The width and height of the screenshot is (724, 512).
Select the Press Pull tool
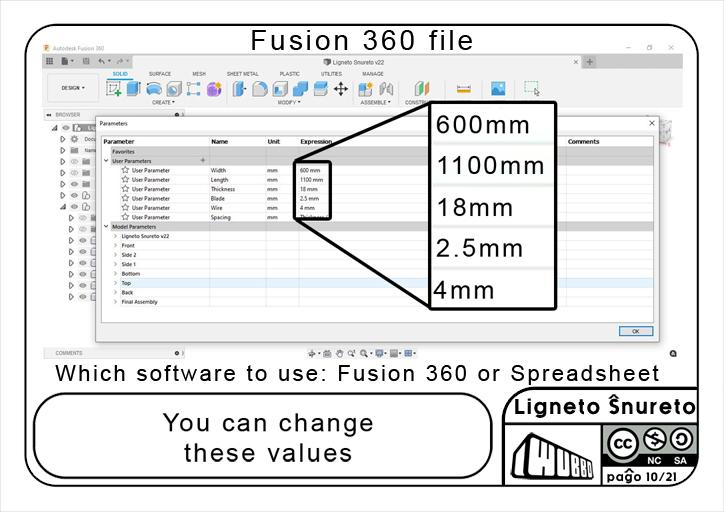click(239, 89)
